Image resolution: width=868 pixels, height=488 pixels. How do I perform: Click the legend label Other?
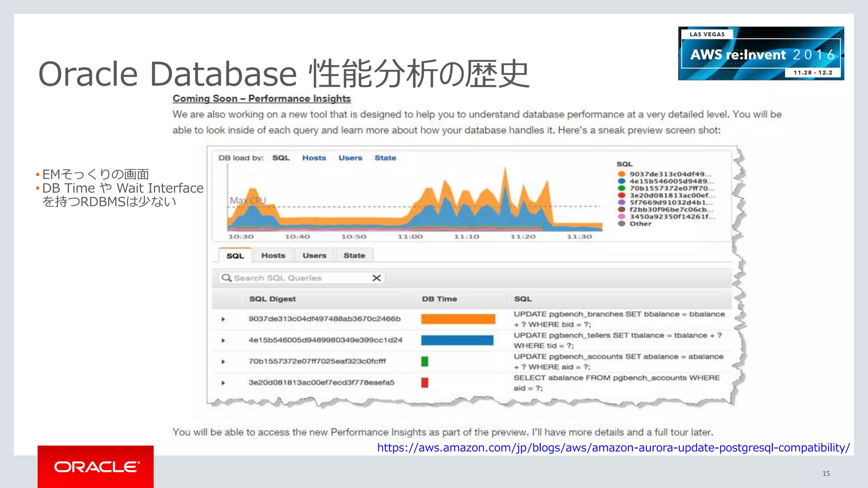(640, 224)
